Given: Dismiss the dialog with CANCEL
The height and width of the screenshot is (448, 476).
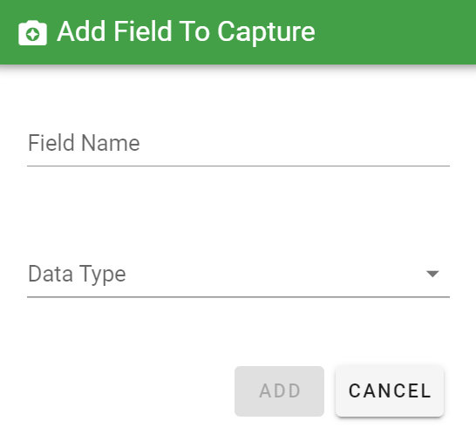Looking at the screenshot, I should coord(390,391).
